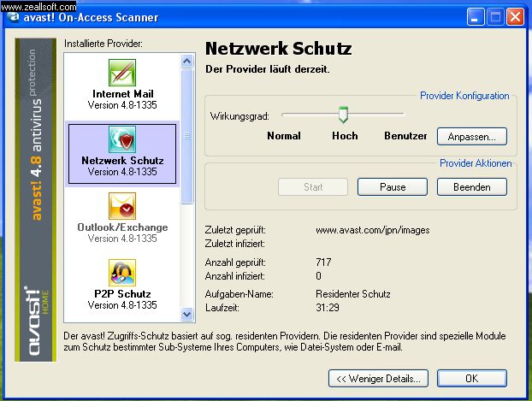
Task: Click the Netzwerk Schutz list label
Action: coord(122,160)
